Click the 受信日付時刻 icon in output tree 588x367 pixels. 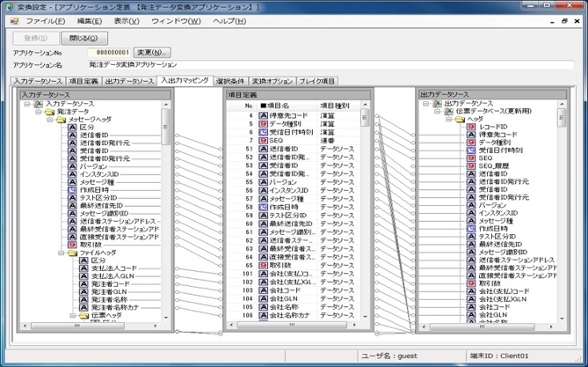click(x=471, y=150)
